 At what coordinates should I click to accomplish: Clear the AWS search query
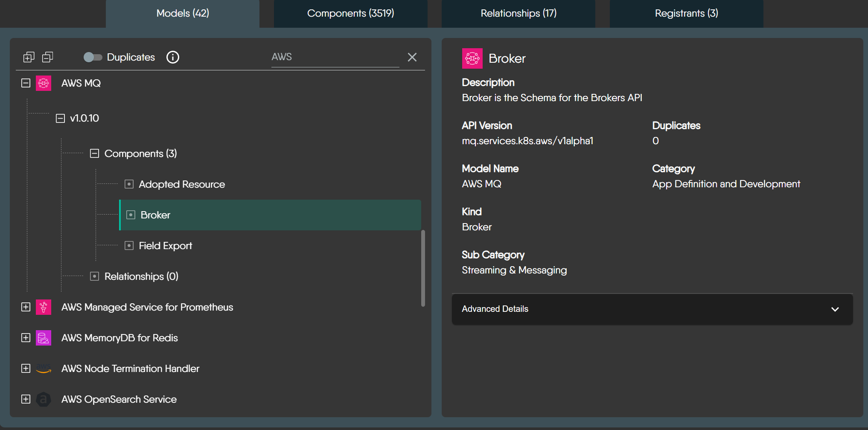[x=412, y=57]
